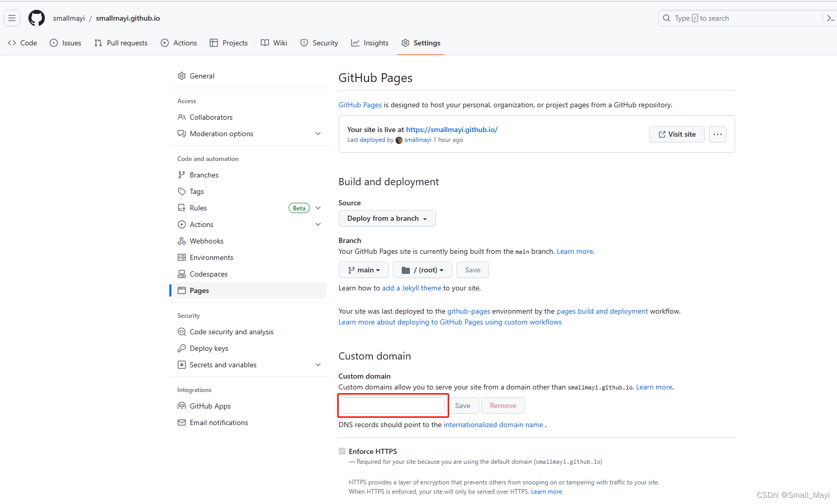Focus the custom domain input field
This screenshot has width=837, height=504.
click(391, 405)
